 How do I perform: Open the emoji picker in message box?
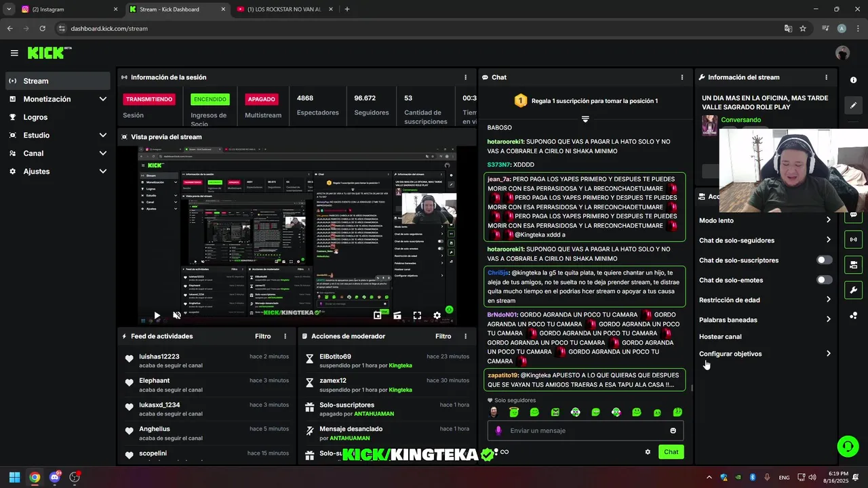673,430
